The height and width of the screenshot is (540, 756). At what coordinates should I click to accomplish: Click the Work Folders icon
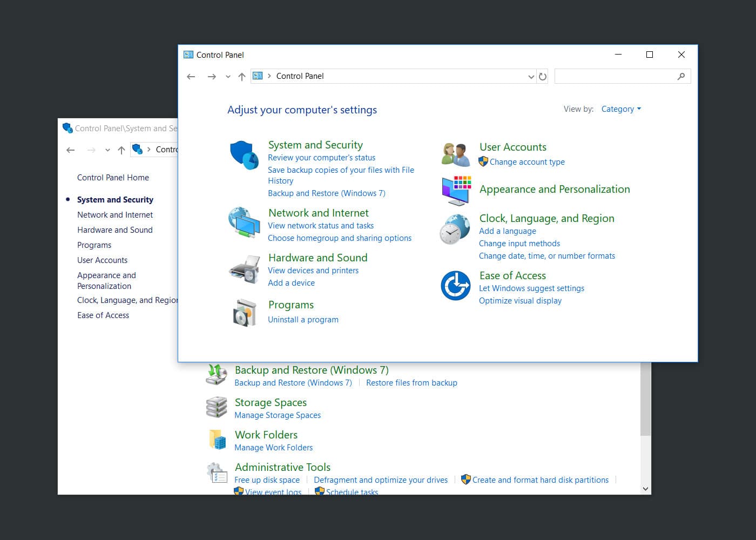(x=217, y=440)
